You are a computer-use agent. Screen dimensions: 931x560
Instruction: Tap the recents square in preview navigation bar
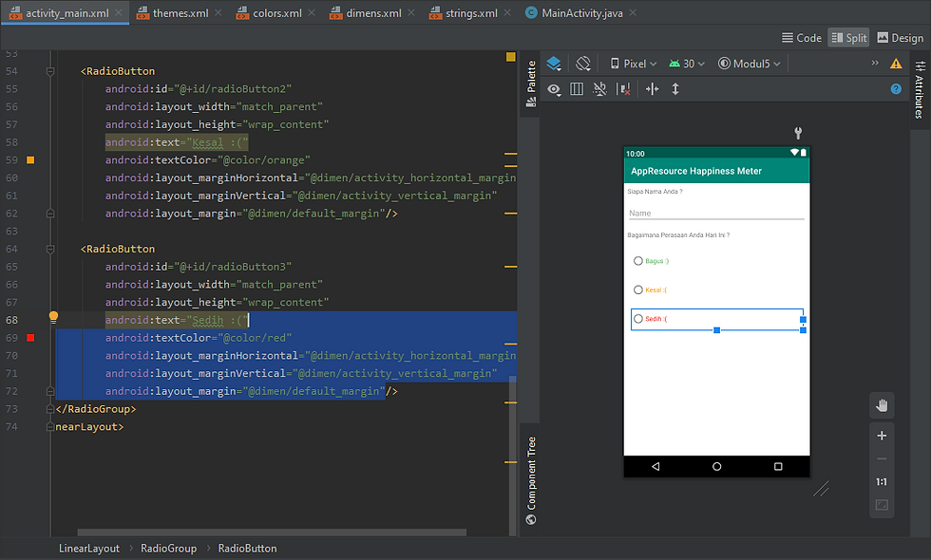(x=778, y=466)
